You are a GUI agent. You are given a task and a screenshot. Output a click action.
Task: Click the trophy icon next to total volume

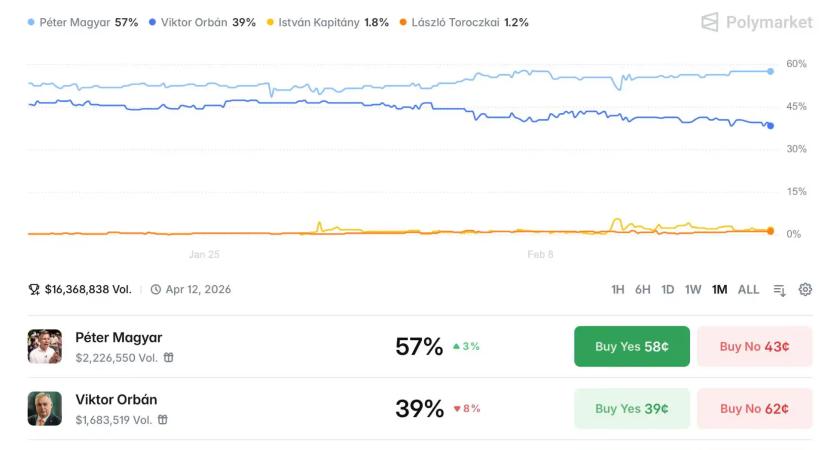(x=34, y=290)
